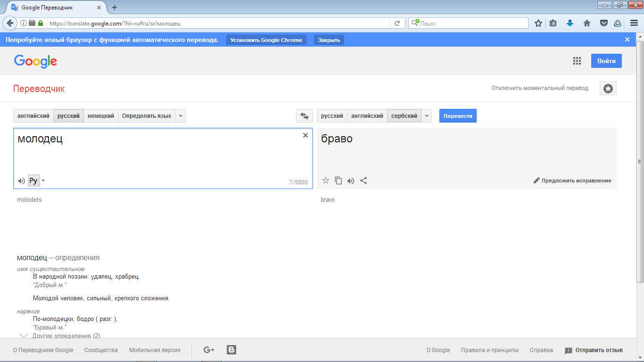This screenshot has height=362, width=644.
Task: Show Firefox bookmarks list
Action: [x=553, y=23]
